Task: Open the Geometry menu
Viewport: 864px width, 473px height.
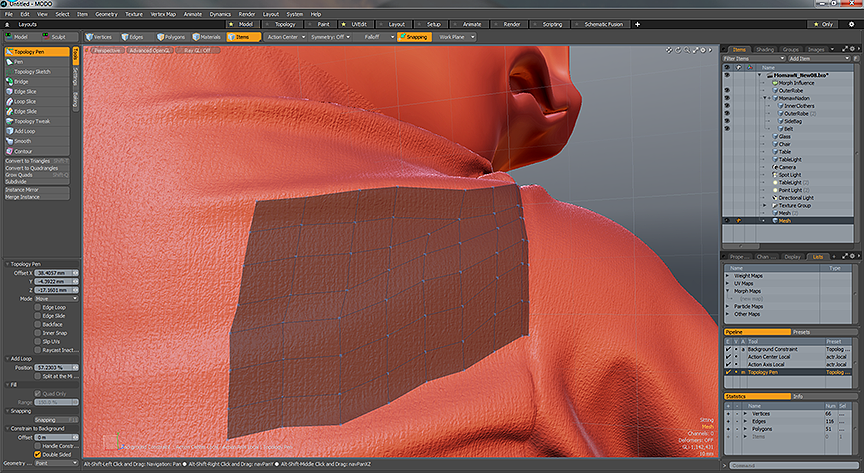Action: pos(106,14)
